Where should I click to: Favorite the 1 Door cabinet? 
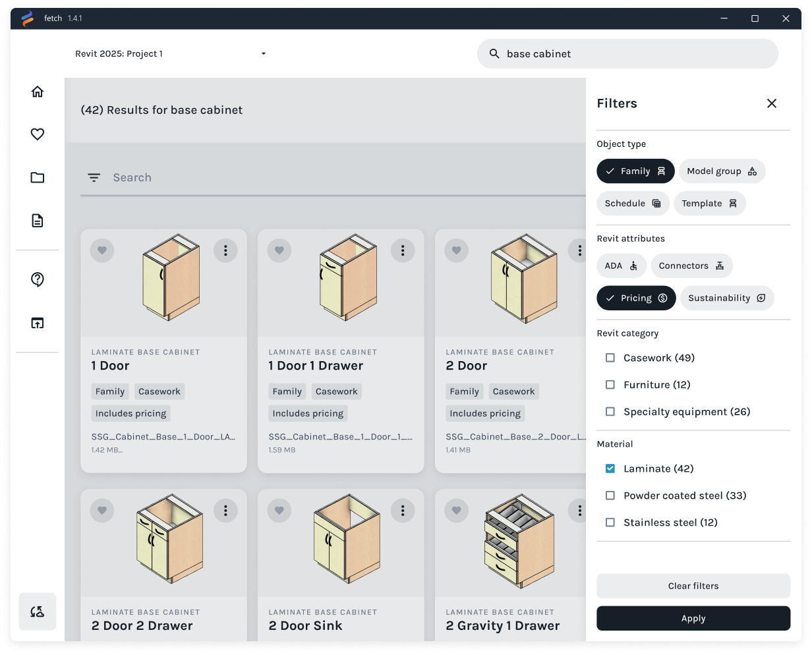(x=102, y=250)
